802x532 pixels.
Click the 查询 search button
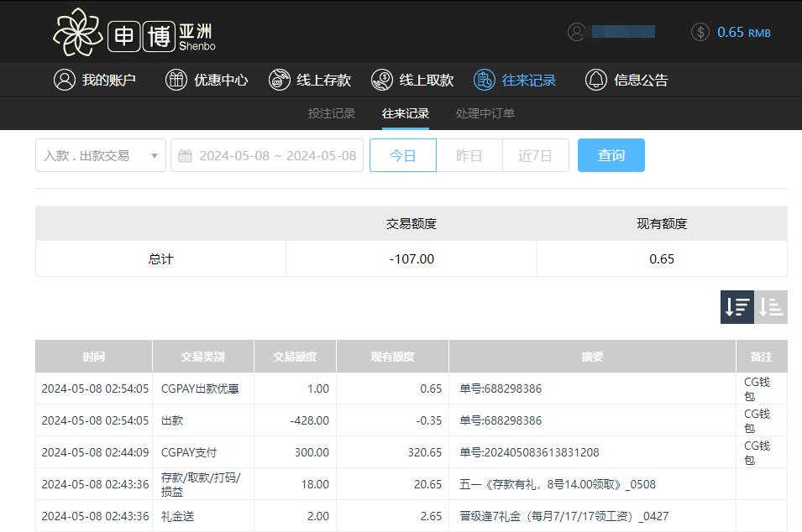(x=611, y=155)
